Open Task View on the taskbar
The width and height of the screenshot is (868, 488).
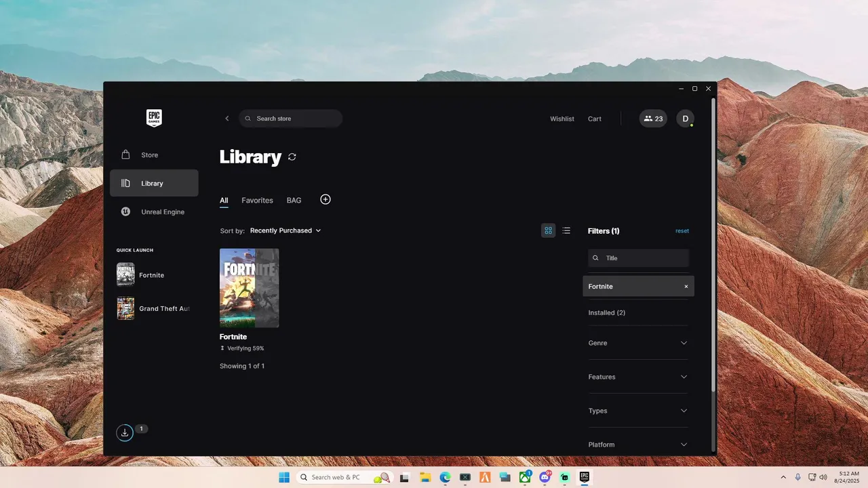coord(405,477)
